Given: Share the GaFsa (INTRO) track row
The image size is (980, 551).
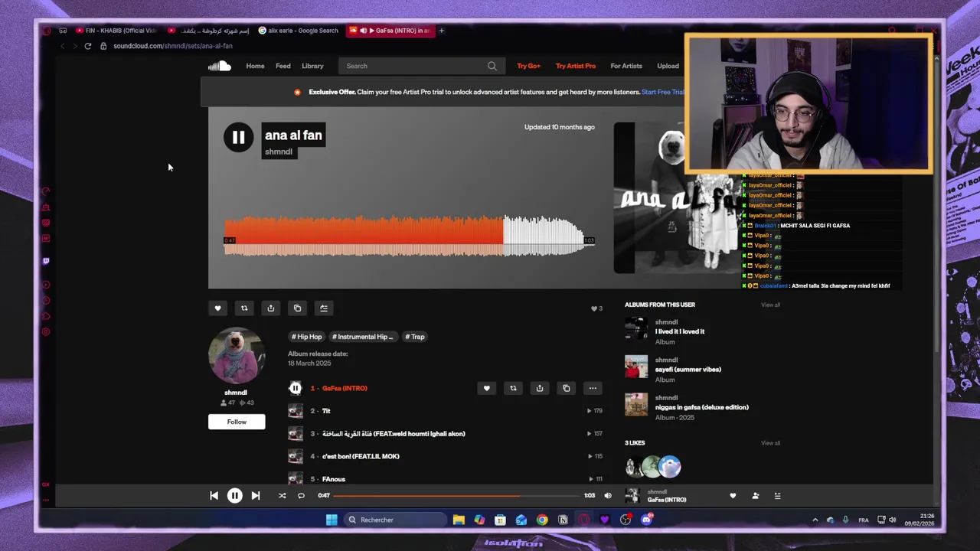Looking at the screenshot, I should click(x=540, y=388).
